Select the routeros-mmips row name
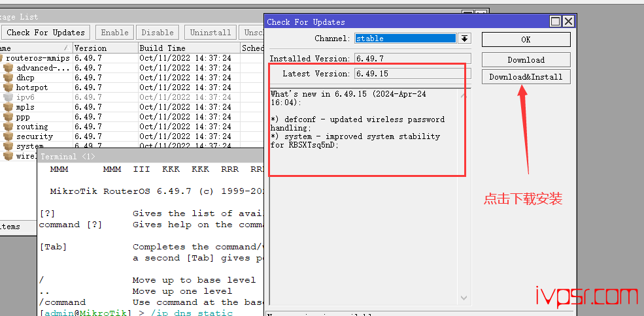Screen dimensions: 644x316 click(x=38, y=58)
